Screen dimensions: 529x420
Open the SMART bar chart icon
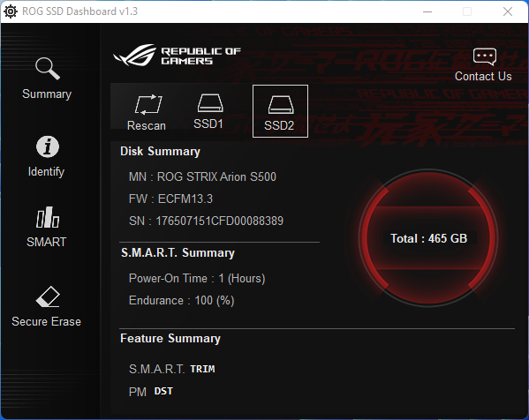coord(48,217)
